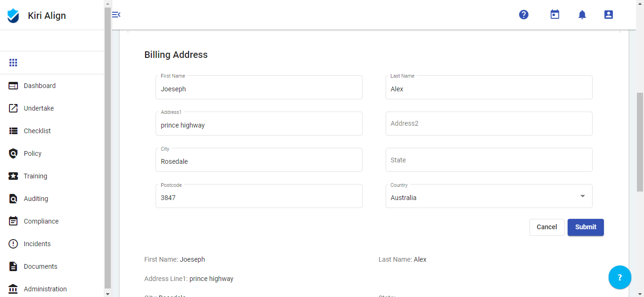Click the Documents file icon in sidebar
The image size is (644, 297).
tap(13, 266)
